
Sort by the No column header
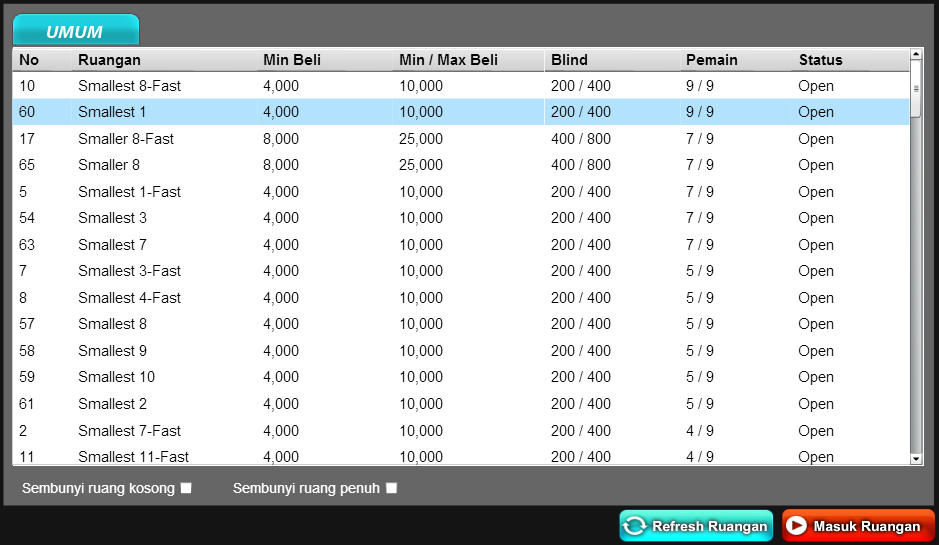tap(29, 60)
